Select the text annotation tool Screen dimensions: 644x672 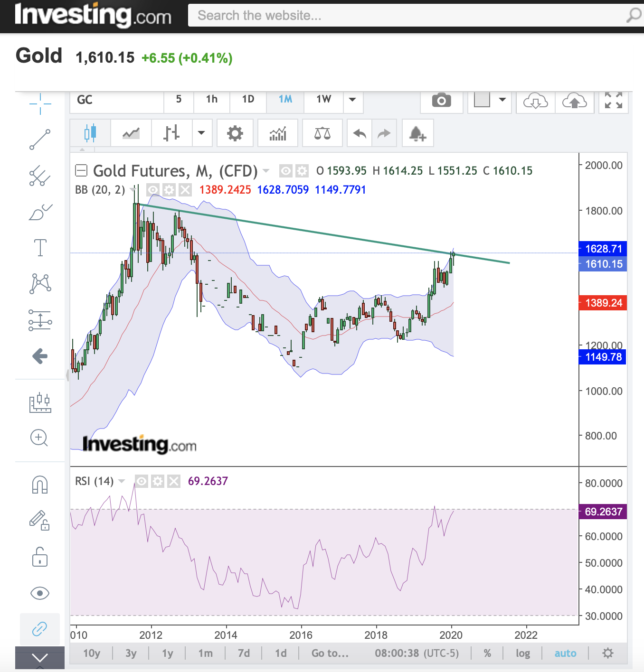40,248
